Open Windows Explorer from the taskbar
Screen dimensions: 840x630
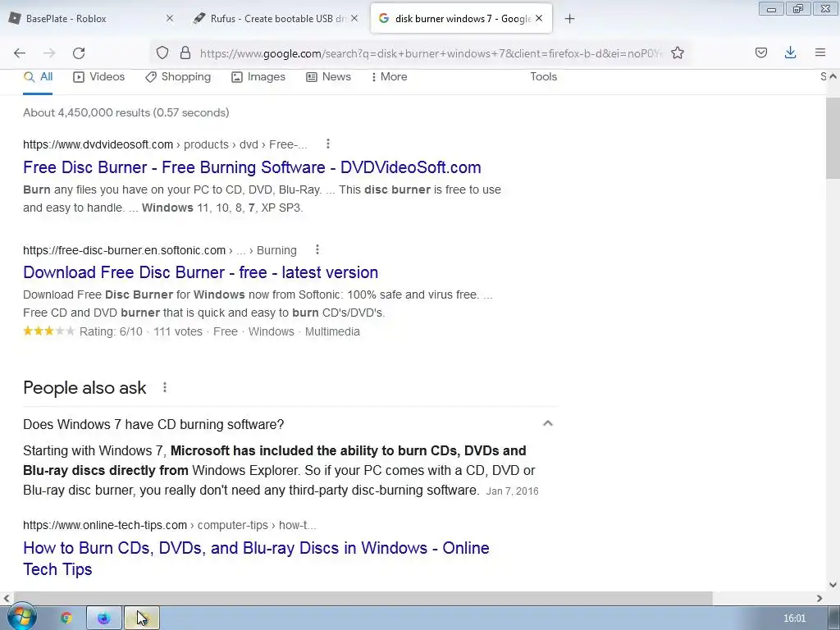point(141,619)
